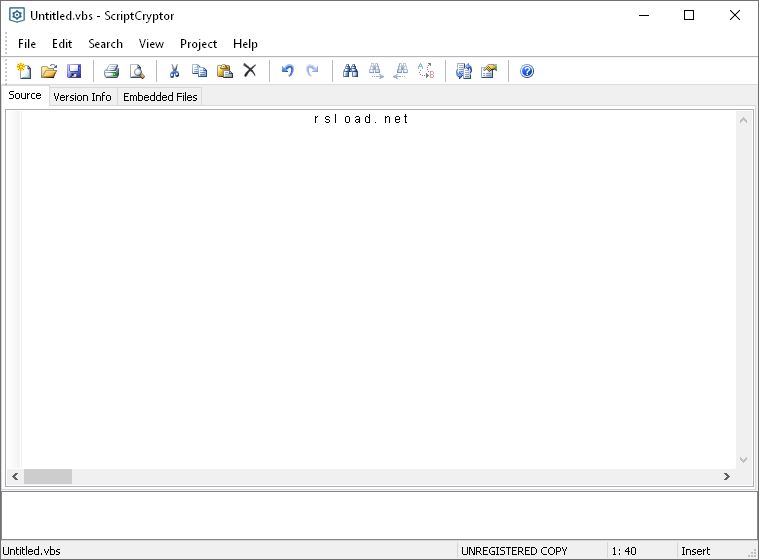Create a new script file icon
The width and height of the screenshot is (759, 560).
point(24,71)
